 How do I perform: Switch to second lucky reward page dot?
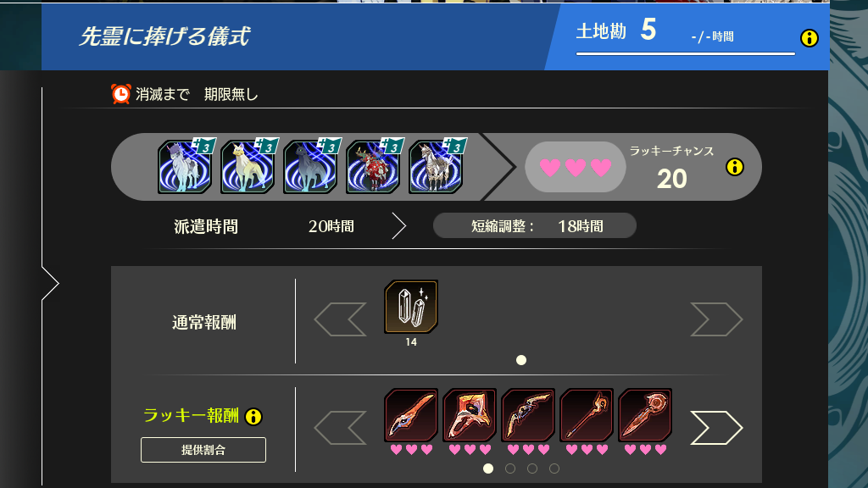tap(509, 469)
